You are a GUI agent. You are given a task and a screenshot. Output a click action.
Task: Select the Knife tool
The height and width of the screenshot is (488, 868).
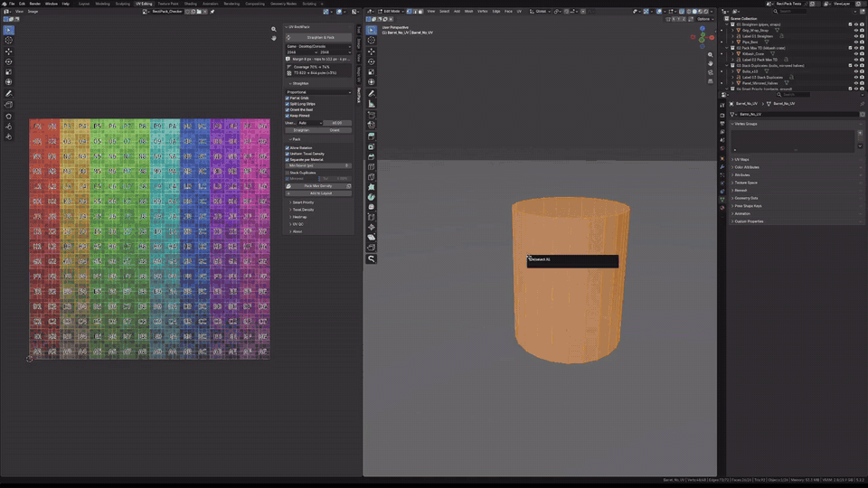tap(372, 177)
